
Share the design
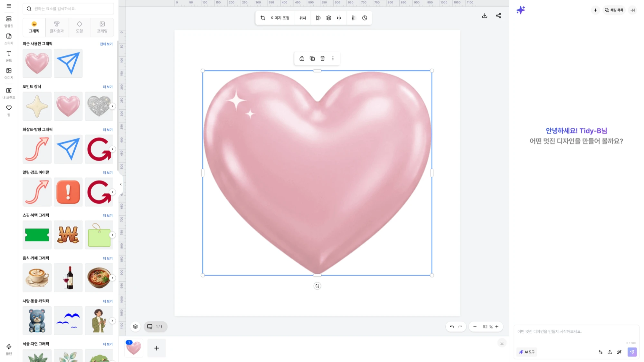click(498, 16)
